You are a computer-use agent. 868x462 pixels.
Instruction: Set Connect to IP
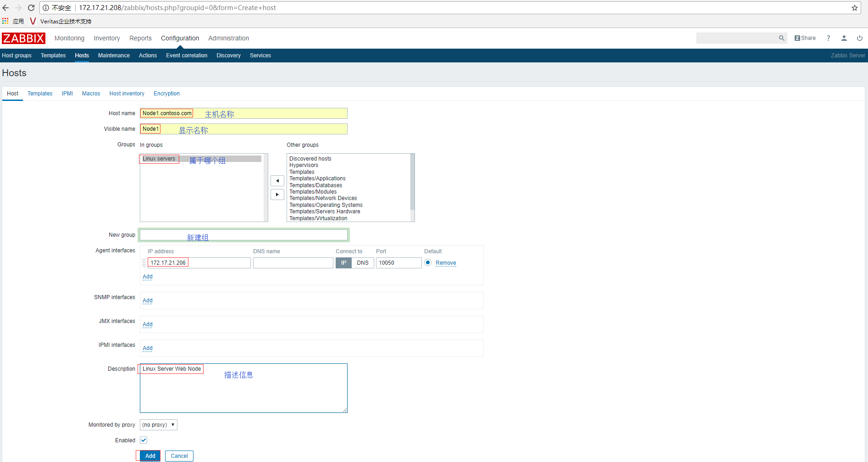(x=343, y=263)
